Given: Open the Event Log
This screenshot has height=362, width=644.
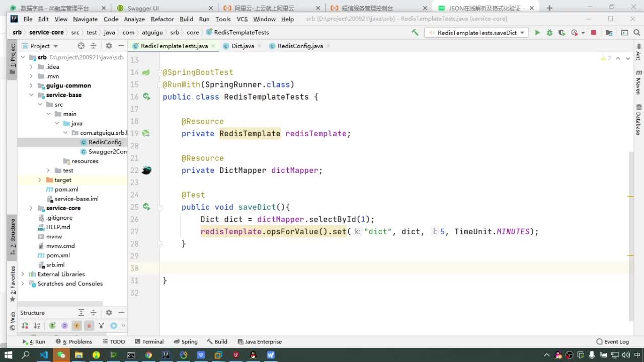Looking at the screenshot, I should click(x=613, y=341).
